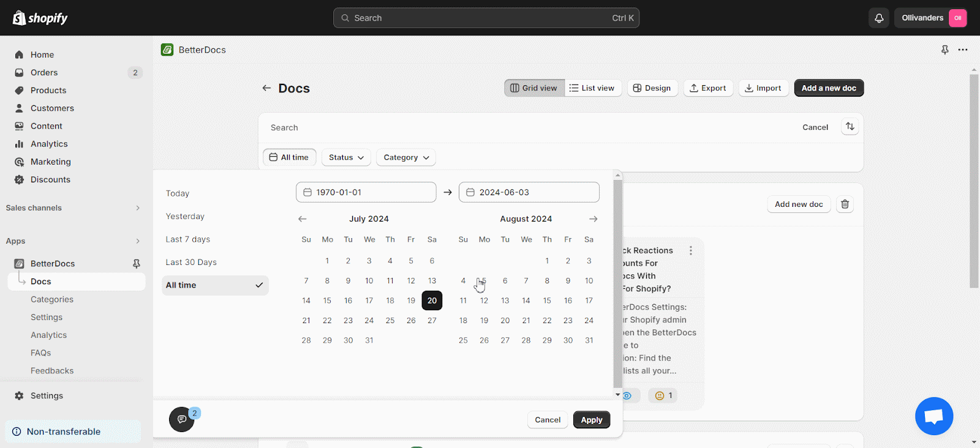This screenshot has height=448, width=980.
Task: Apply the selected date range
Action: [592, 420]
